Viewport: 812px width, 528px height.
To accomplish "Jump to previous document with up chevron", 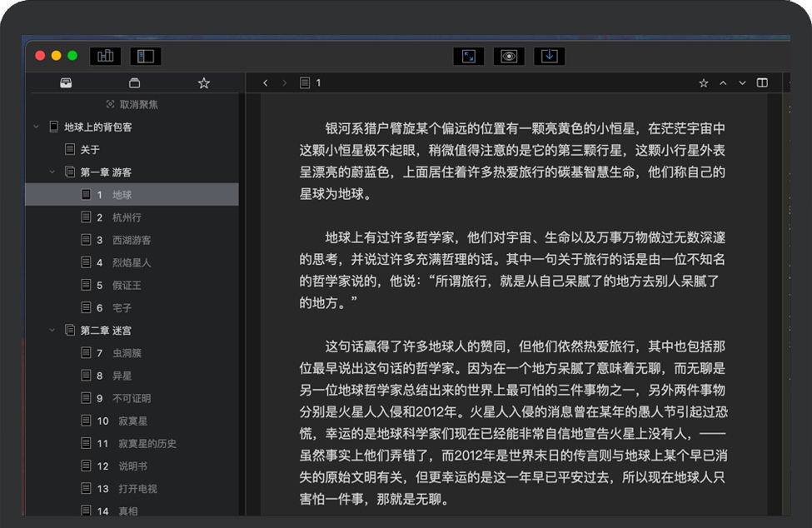I will point(723,83).
